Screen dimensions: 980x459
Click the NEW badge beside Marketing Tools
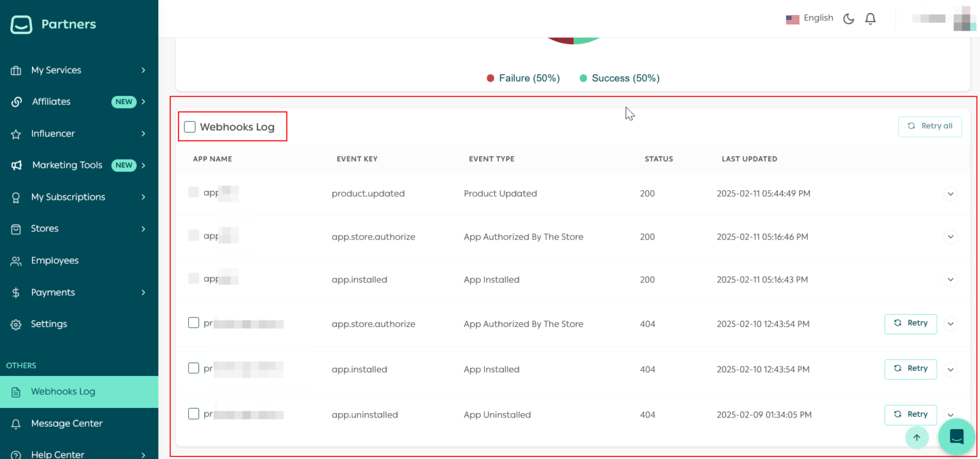(124, 165)
